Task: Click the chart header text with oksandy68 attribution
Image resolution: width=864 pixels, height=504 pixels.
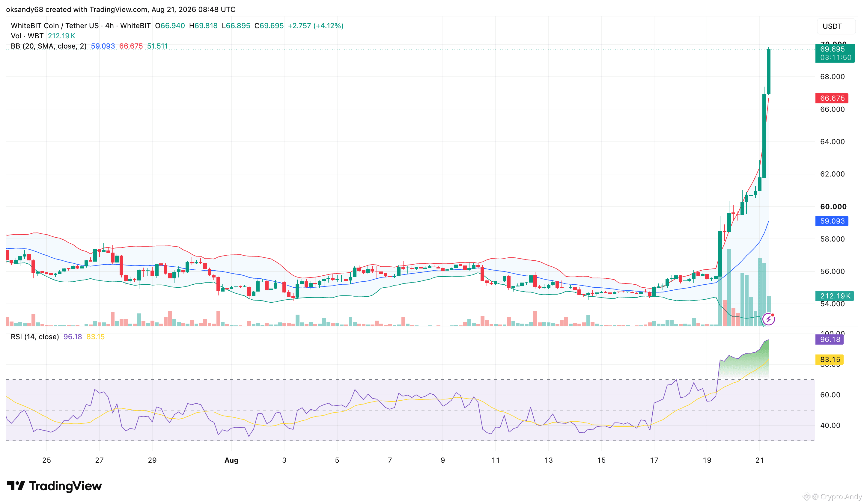Action: point(121,10)
